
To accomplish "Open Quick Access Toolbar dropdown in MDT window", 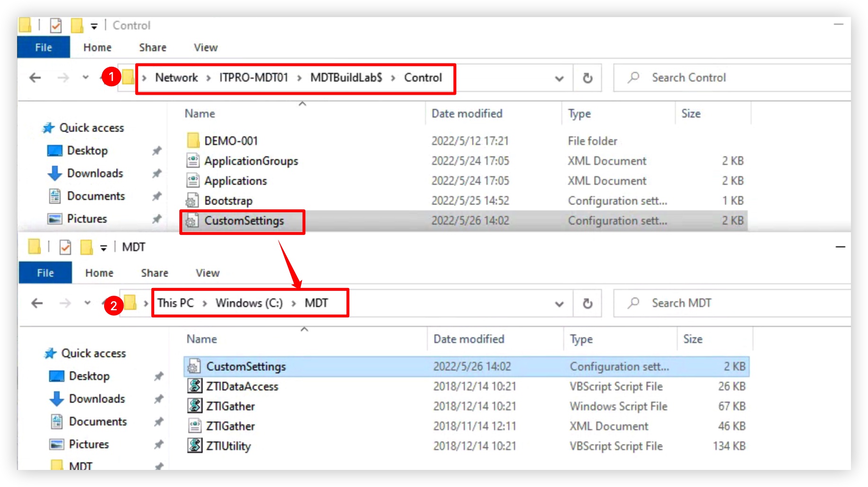I will [x=104, y=248].
